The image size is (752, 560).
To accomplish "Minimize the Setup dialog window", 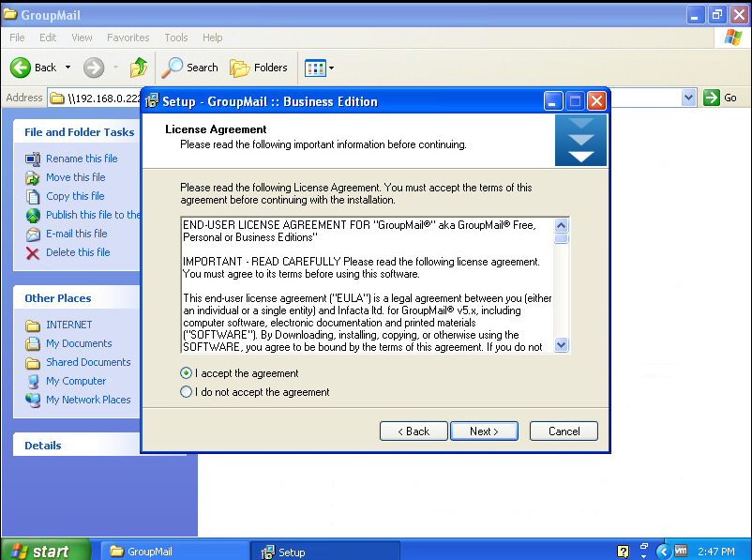I will [553, 101].
